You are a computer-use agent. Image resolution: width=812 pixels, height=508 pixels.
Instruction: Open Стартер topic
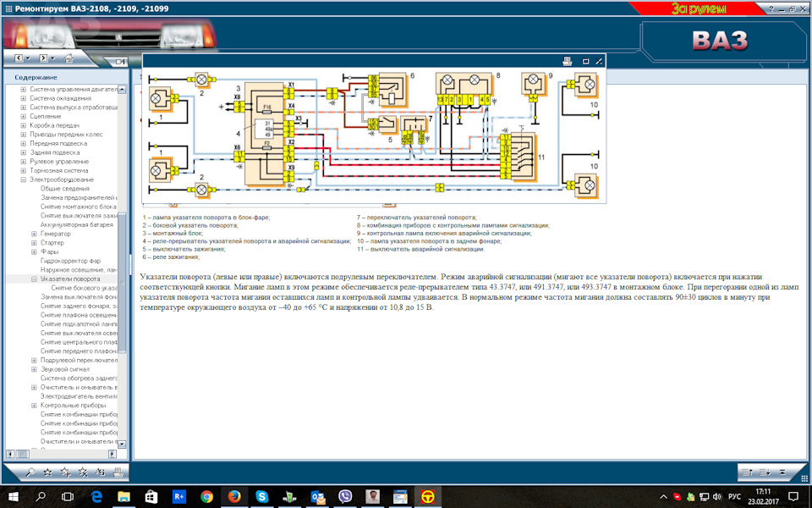[52, 243]
